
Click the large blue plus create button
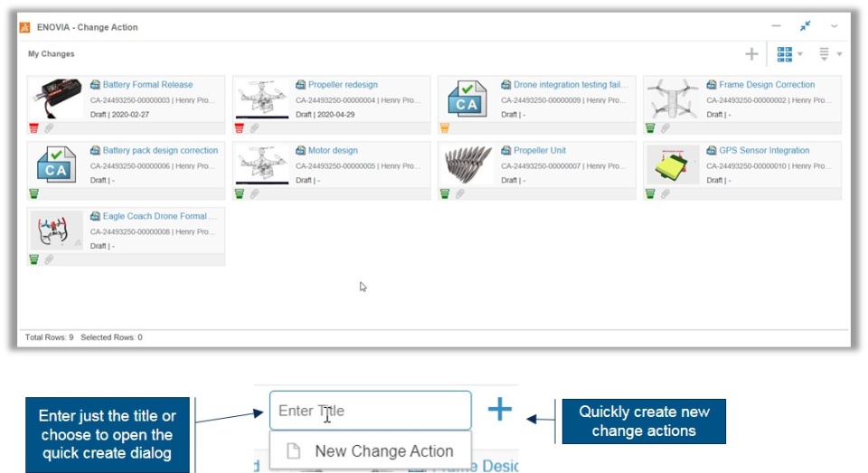(x=500, y=410)
